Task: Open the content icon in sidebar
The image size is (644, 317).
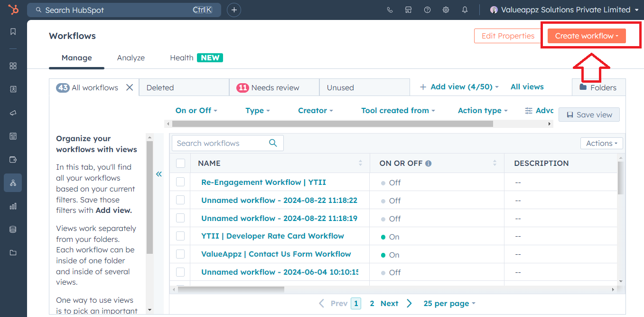Action: coord(13,136)
